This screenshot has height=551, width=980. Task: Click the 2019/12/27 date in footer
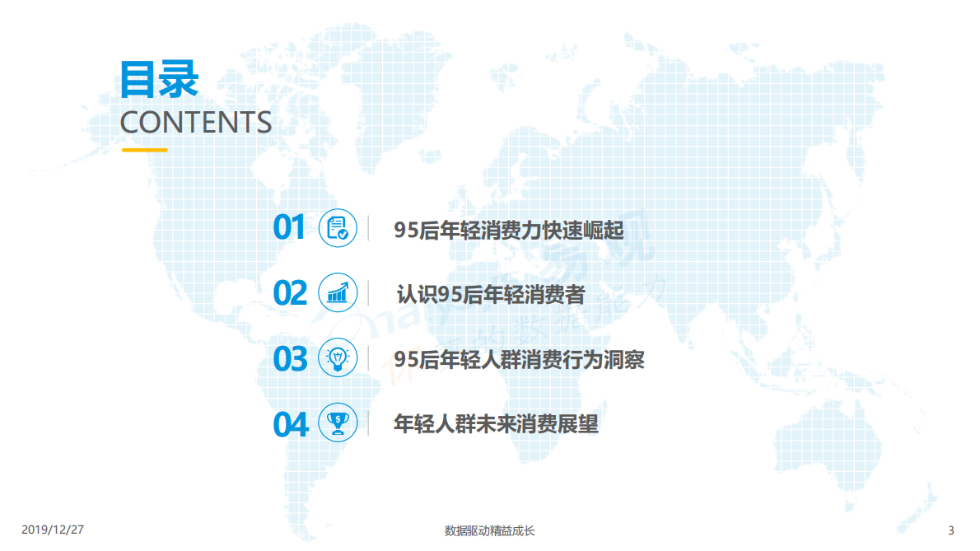pyautogui.click(x=53, y=530)
